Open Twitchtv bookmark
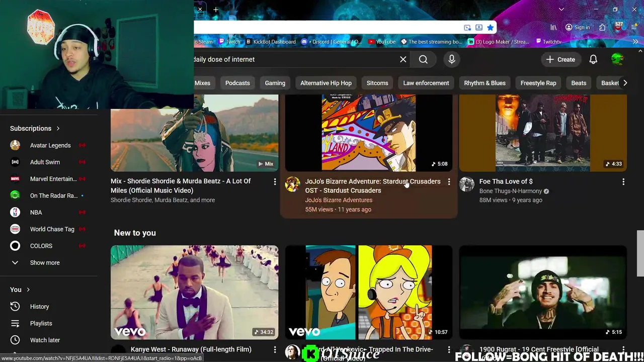The height and width of the screenshot is (362, 644). click(548, 42)
